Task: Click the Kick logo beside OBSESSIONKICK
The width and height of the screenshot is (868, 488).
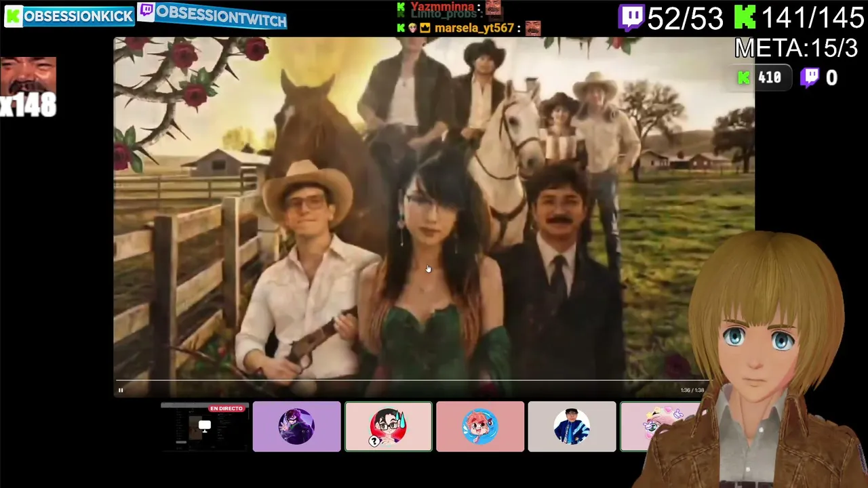Action: pos(14,16)
